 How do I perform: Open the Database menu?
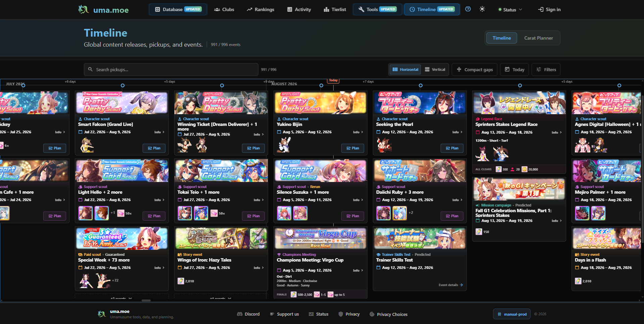click(x=178, y=9)
